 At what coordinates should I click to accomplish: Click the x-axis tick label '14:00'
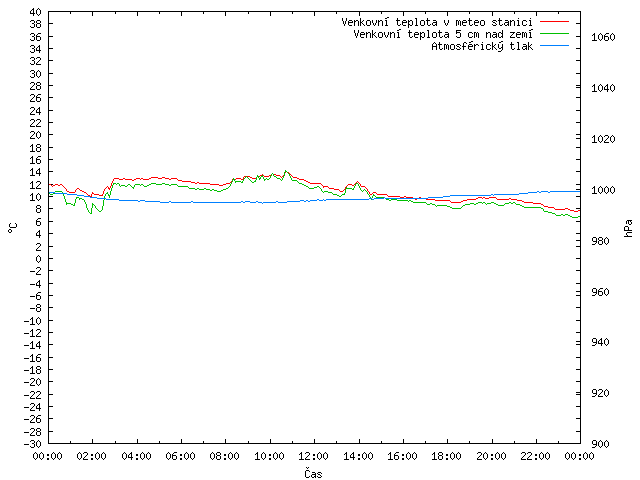[x=358, y=456]
